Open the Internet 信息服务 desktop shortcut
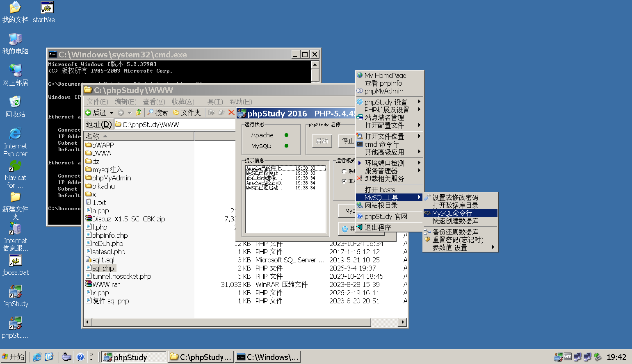The image size is (632, 364). (x=15, y=237)
